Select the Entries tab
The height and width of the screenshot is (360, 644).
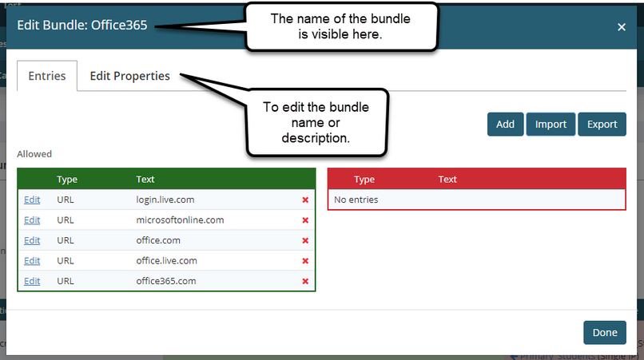point(47,76)
